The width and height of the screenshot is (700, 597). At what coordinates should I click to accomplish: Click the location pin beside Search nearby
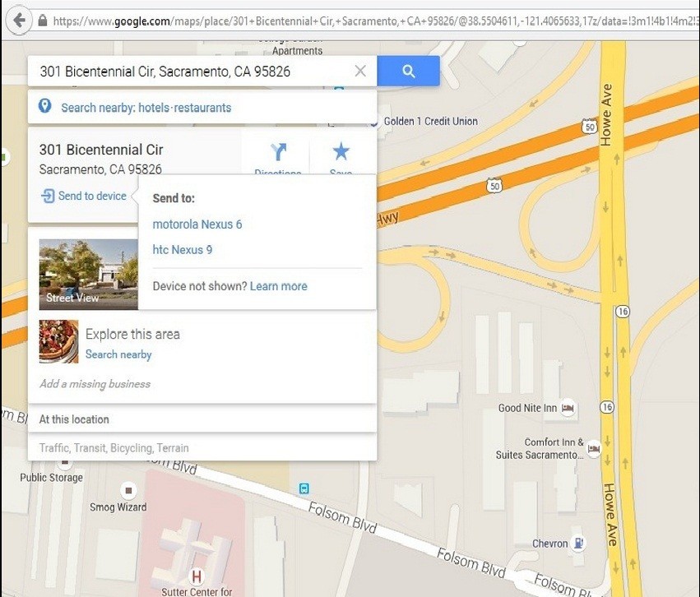pos(44,106)
